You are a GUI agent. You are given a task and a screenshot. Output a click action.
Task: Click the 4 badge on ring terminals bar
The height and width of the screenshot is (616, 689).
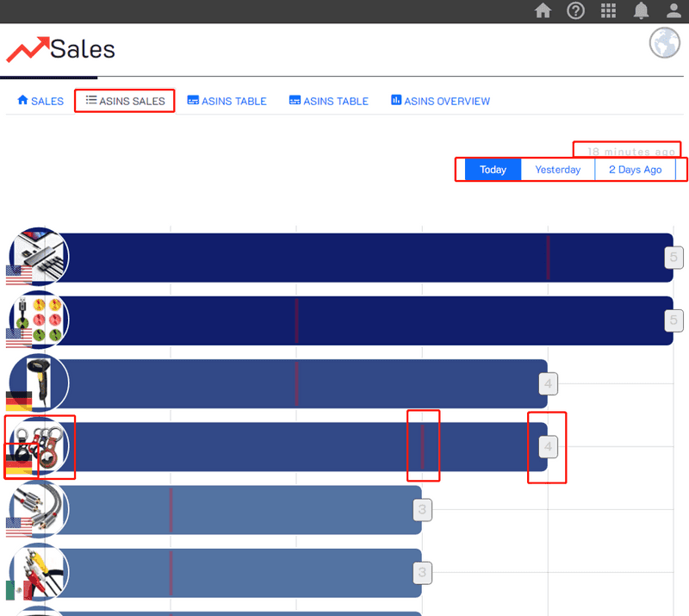coord(548,447)
